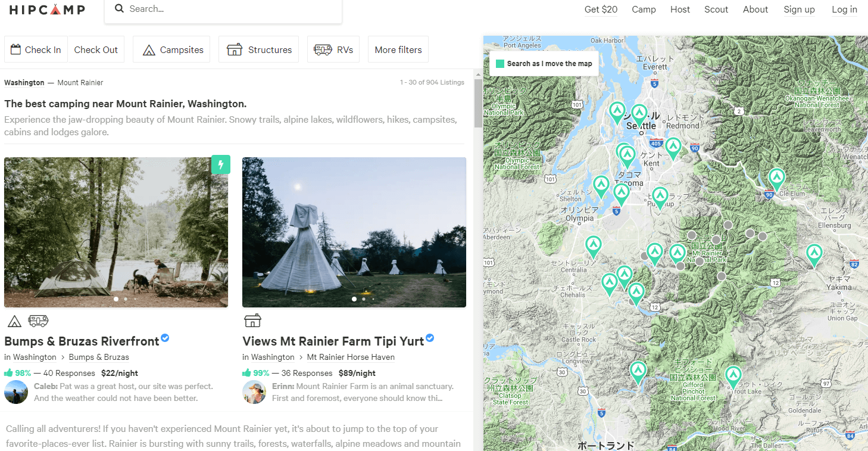The width and height of the screenshot is (868, 451).
Task: Click thumbs-up icon beside 98% rating
Action: 9,373
